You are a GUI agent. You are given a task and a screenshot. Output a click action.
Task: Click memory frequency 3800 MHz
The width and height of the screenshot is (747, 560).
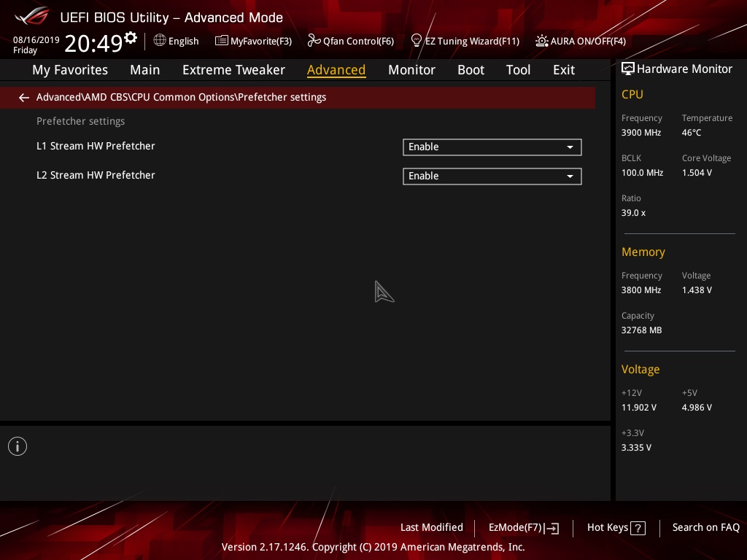641,290
